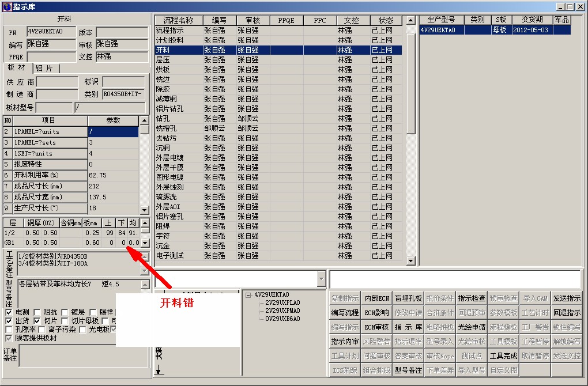Click the parameter table scroll-down arrow
The height and width of the screenshot is (386, 588).
[x=144, y=210]
